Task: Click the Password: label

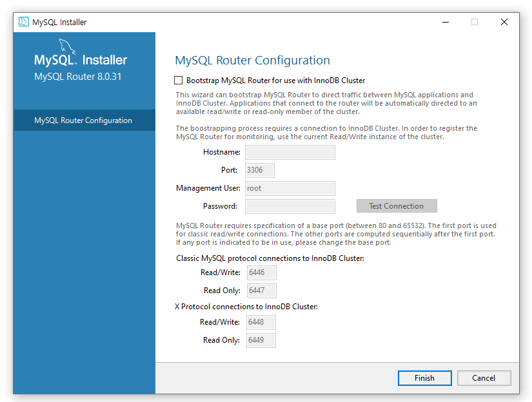Action: 220,206
